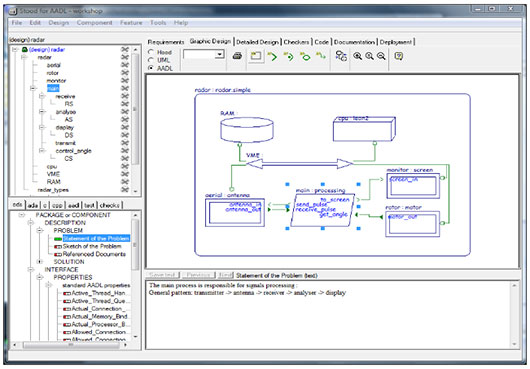Collapse the receive node expander
The width and height of the screenshot is (530, 369).
(x=42, y=96)
